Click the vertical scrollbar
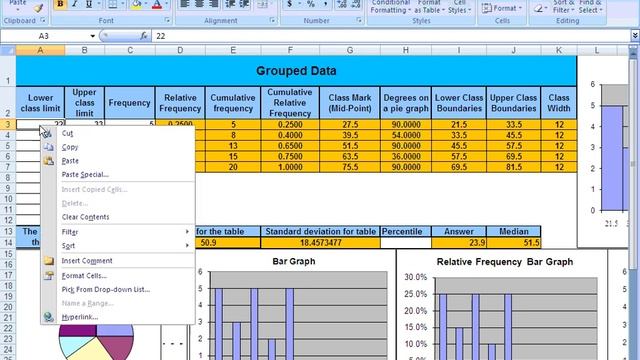Viewport: 640px width, 360px height. 633,163
